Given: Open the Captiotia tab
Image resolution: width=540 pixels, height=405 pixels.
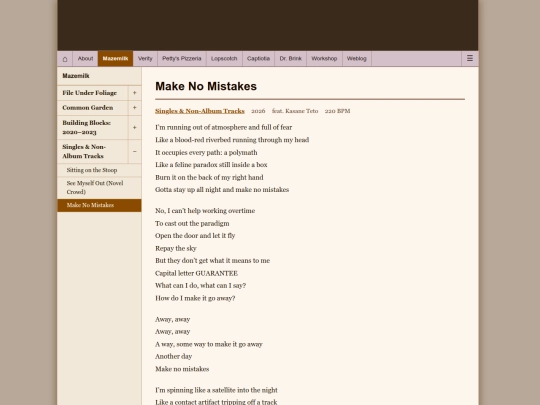Looking at the screenshot, I should pyautogui.click(x=258, y=59).
